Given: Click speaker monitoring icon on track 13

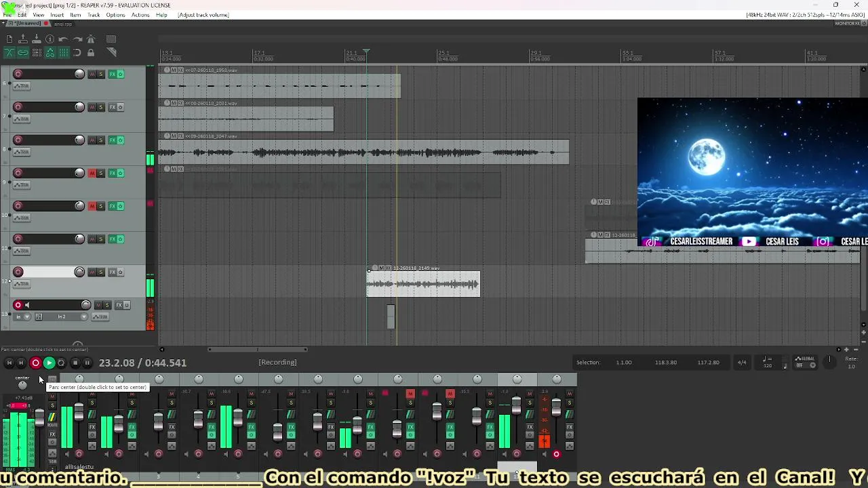Looking at the screenshot, I should (27, 305).
